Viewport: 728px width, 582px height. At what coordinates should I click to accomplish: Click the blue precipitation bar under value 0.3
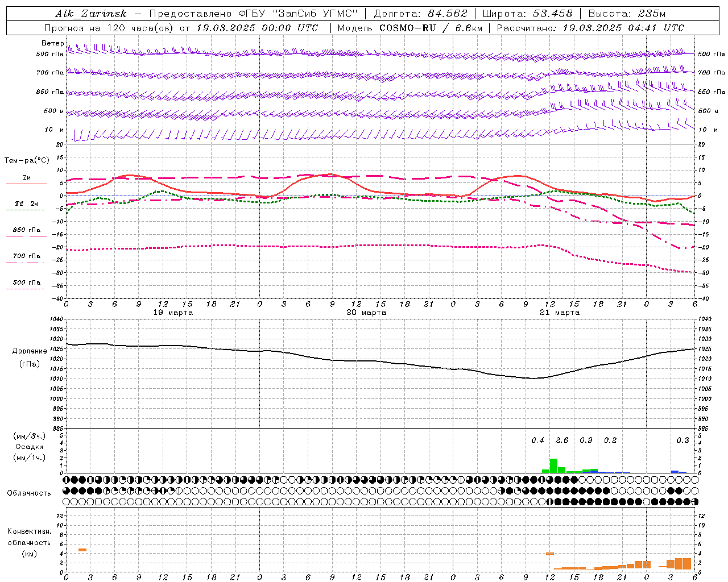tap(675, 472)
